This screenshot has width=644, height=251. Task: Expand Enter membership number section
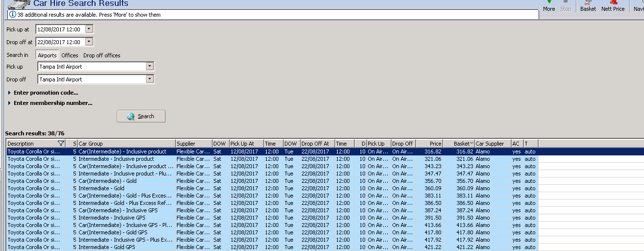point(10,103)
